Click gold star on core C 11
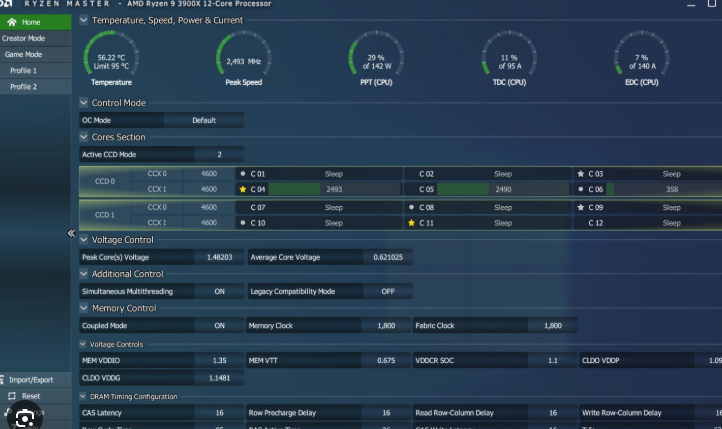The height and width of the screenshot is (429, 722). [x=411, y=223]
